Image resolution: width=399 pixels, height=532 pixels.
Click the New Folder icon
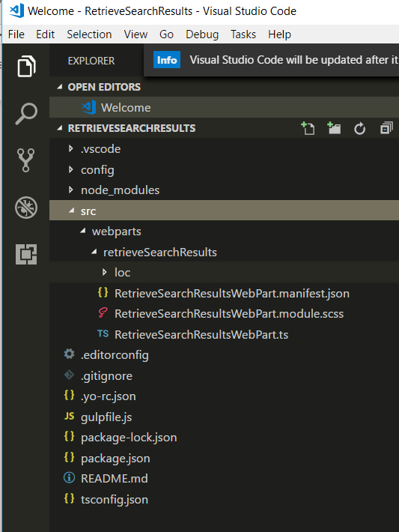[334, 128]
